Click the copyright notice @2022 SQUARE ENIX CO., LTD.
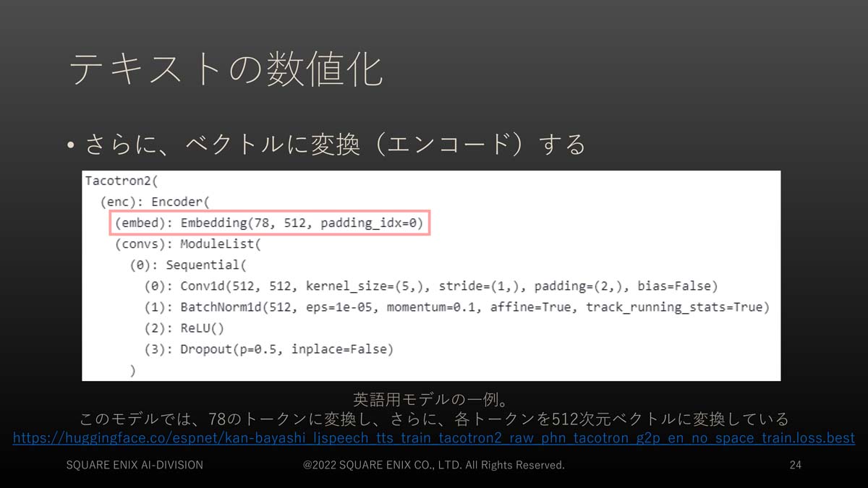Viewport: 868px width, 488px height. 434,465
